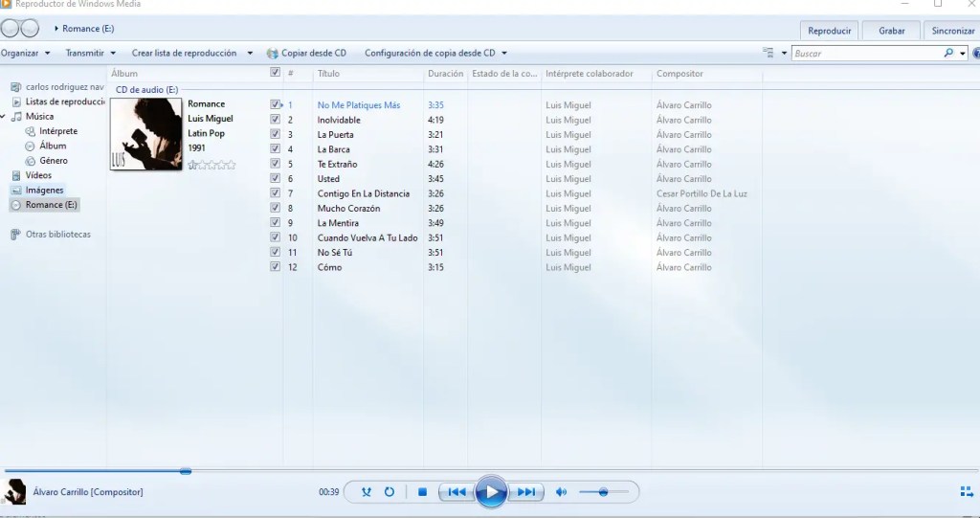Viewport: 980px width, 518px height.
Task: Turn on shuffle mode
Action: 366,492
